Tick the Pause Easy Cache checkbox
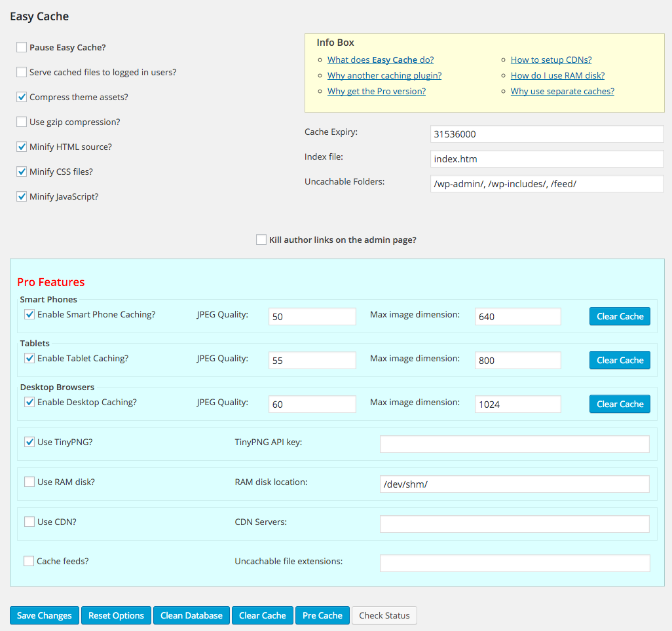 click(22, 47)
